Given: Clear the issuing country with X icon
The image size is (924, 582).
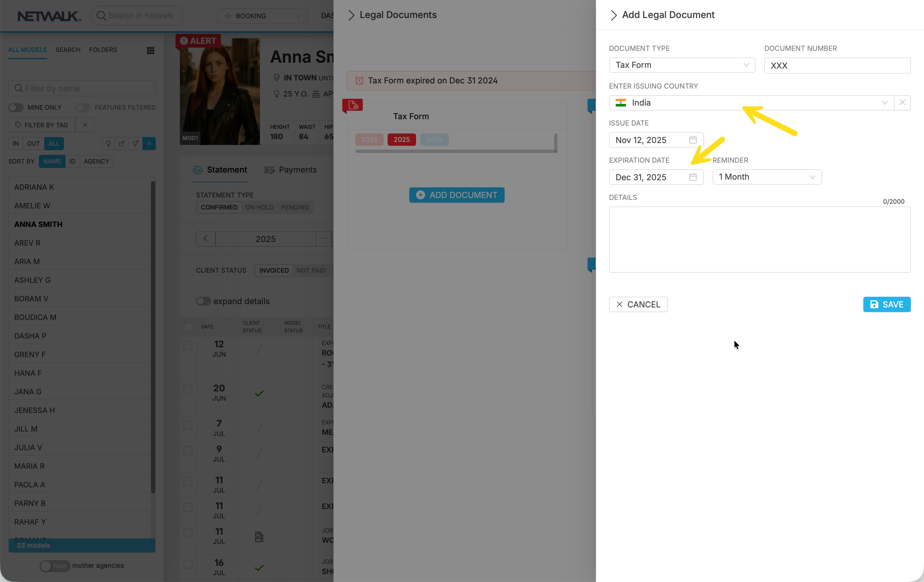Looking at the screenshot, I should point(902,103).
